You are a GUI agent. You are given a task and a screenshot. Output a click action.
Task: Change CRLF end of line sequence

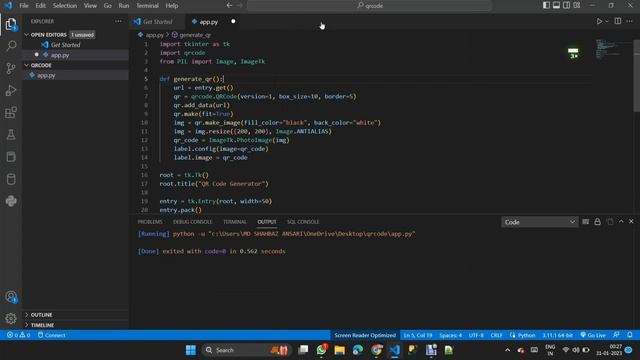tap(496, 335)
